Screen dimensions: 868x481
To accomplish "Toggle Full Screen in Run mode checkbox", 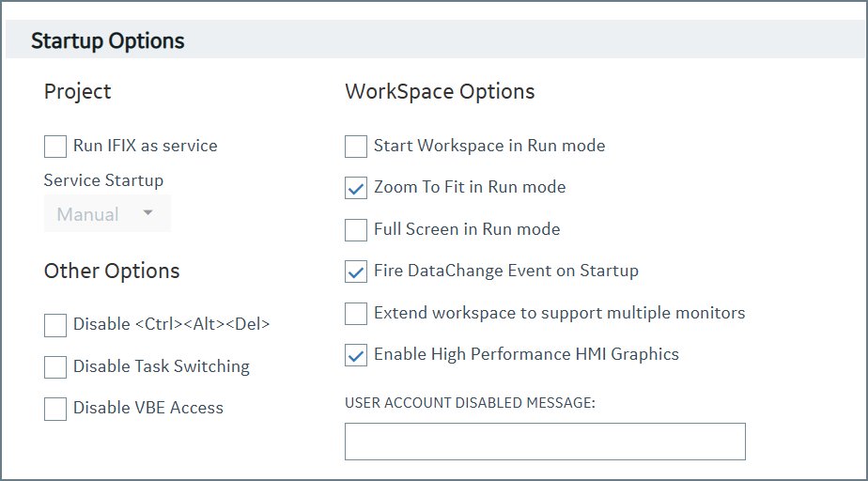I will pos(356,230).
